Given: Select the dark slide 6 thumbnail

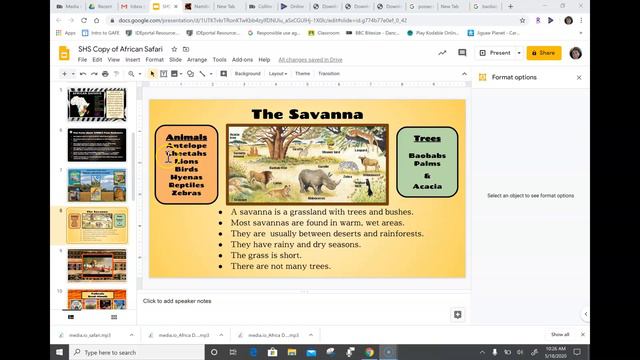Looking at the screenshot, I should pyautogui.click(x=97, y=145).
